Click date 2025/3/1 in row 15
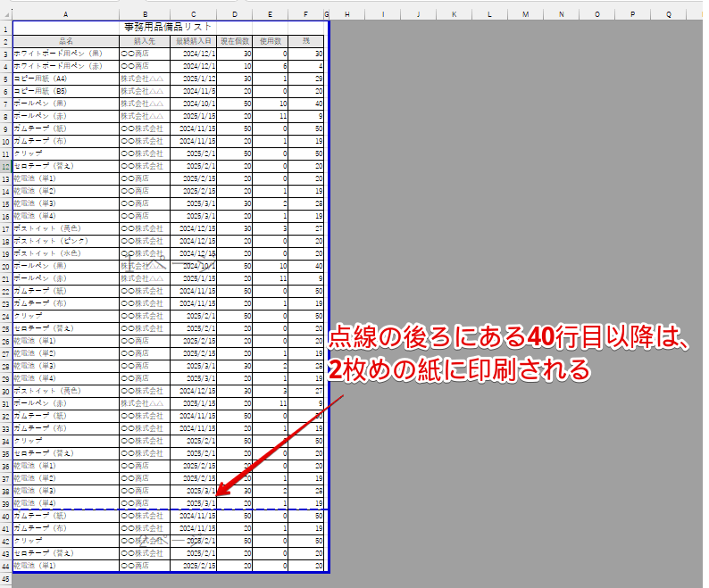709x588 pixels. pyautogui.click(x=194, y=203)
